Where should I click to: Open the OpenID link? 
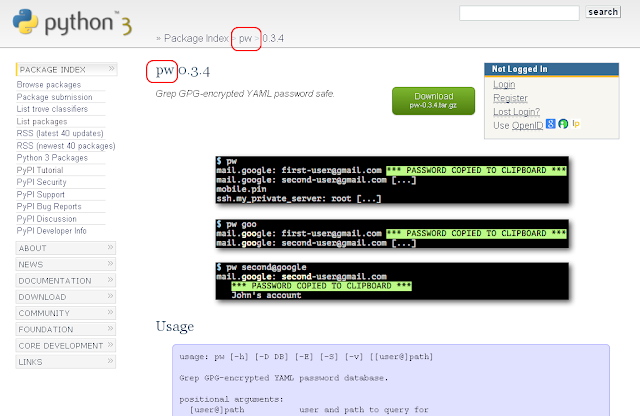527,125
